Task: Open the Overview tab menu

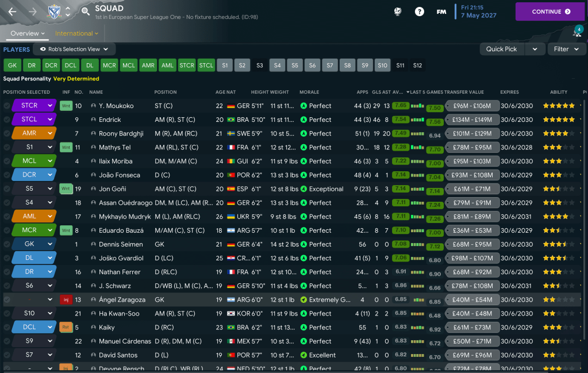Action: point(28,33)
